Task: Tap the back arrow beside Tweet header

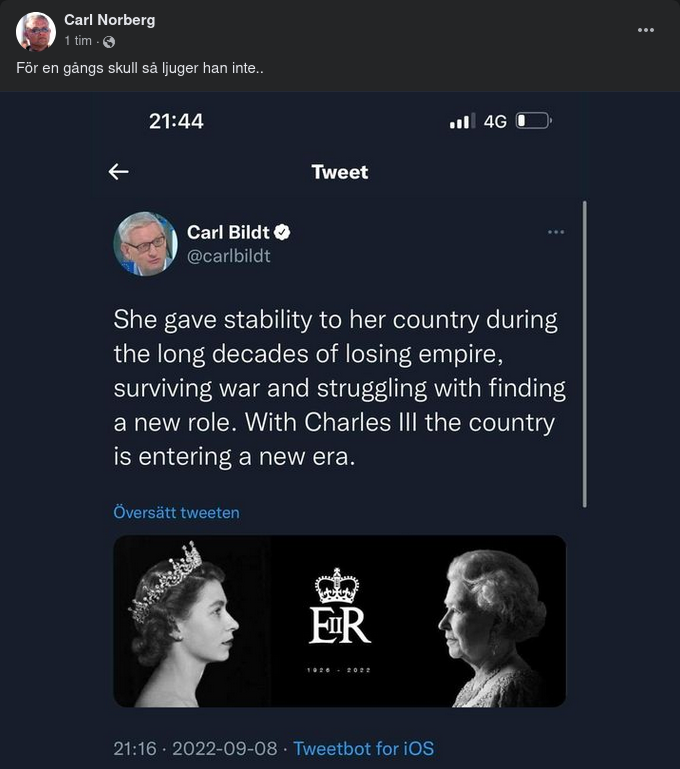Action: [x=118, y=172]
